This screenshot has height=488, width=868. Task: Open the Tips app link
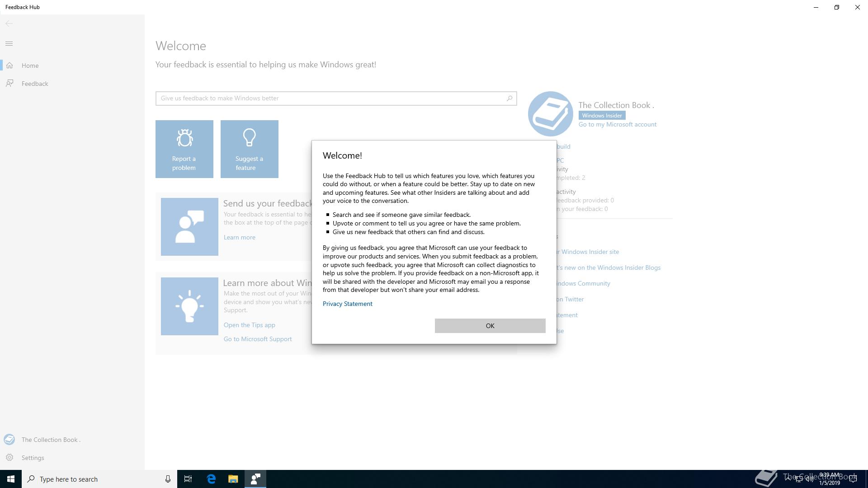coord(249,325)
